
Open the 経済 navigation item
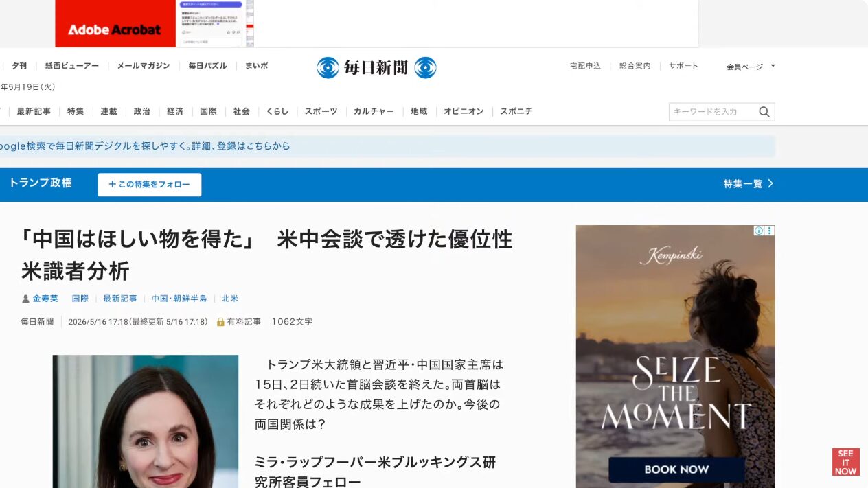coord(175,111)
